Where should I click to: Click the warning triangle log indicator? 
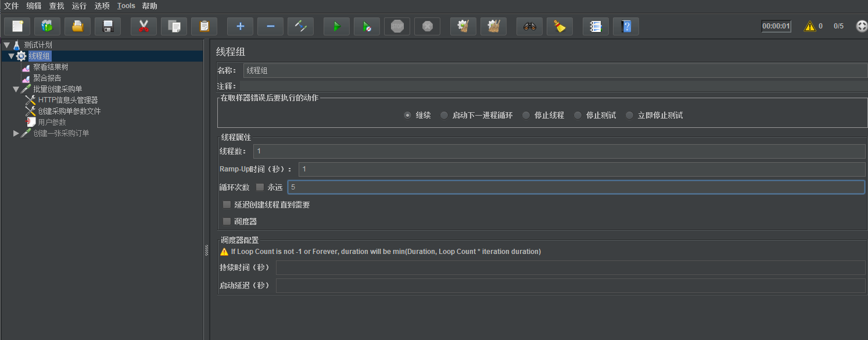(x=809, y=26)
